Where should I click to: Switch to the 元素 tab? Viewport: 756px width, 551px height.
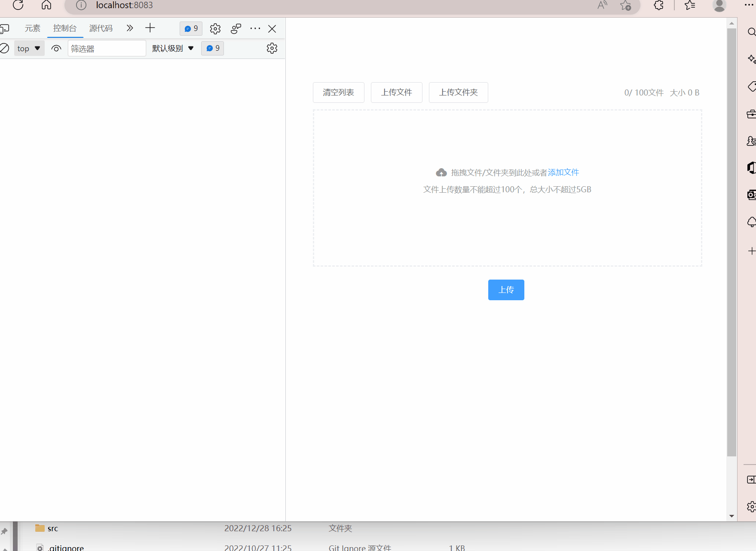32,28
